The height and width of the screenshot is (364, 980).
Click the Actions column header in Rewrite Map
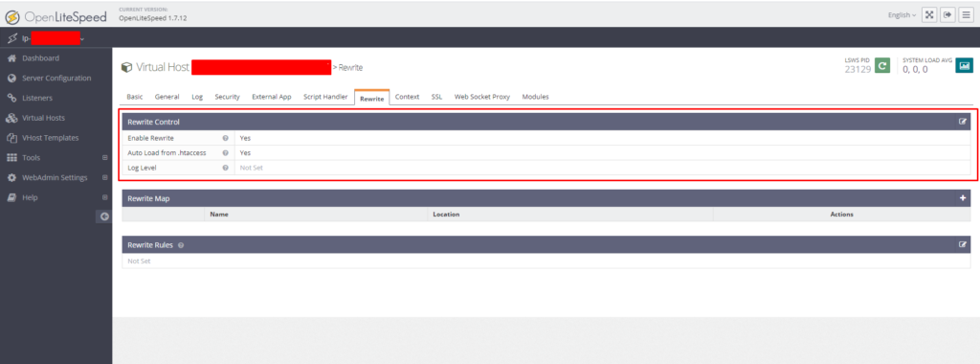842,214
